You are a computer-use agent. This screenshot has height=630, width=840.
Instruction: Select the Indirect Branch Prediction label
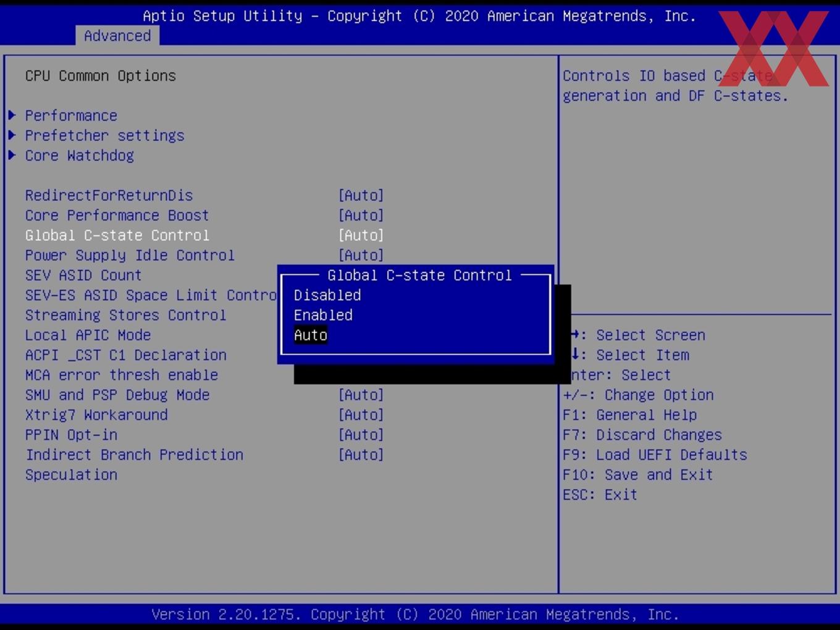click(134, 455)
